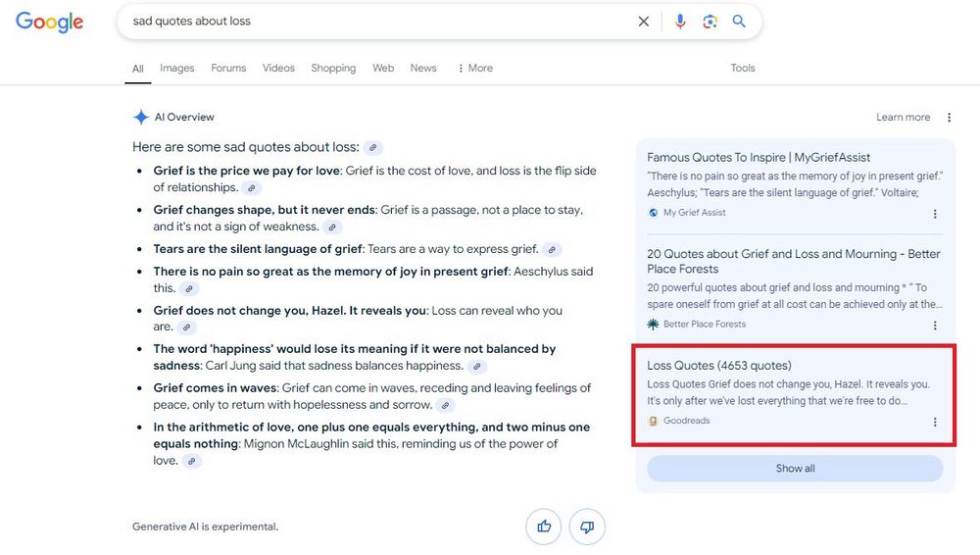Click 'In the arithmetic of love' quote text
The image size is (980, 555).
(x=371, y=434)
